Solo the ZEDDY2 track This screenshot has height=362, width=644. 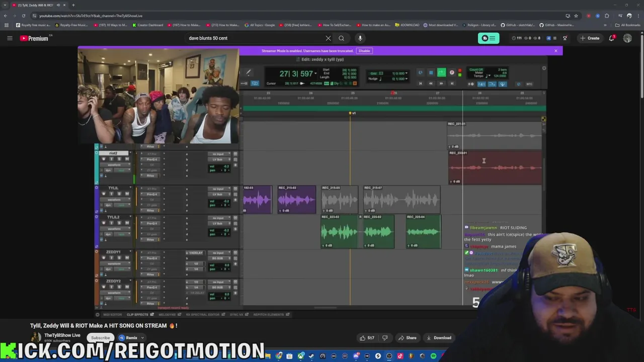click(119, 287)
